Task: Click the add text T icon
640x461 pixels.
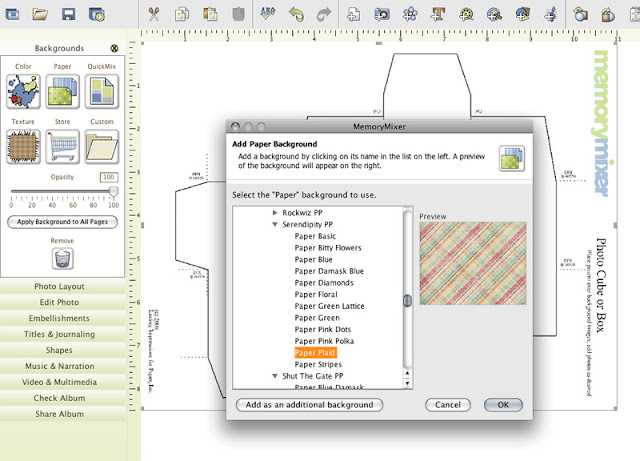Action: point(438,14)
